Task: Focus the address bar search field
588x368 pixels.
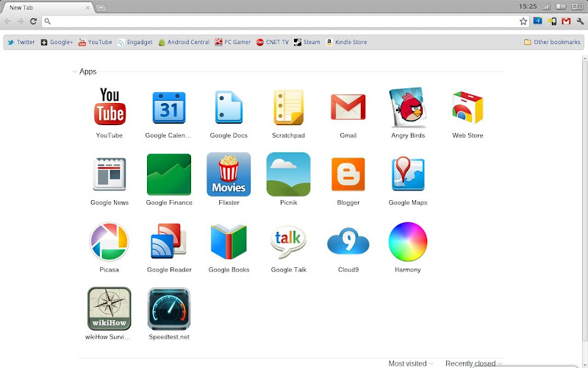Action: (285, 21)
